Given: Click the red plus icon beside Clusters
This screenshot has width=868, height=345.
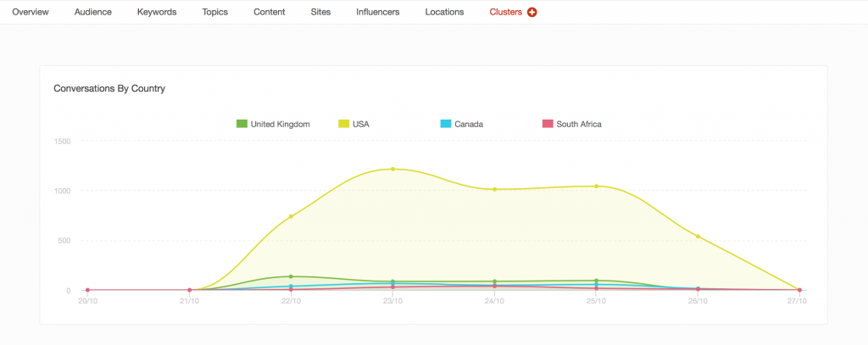Looking at the screenshot, I should pyautogui.click(x=532, y=13).
